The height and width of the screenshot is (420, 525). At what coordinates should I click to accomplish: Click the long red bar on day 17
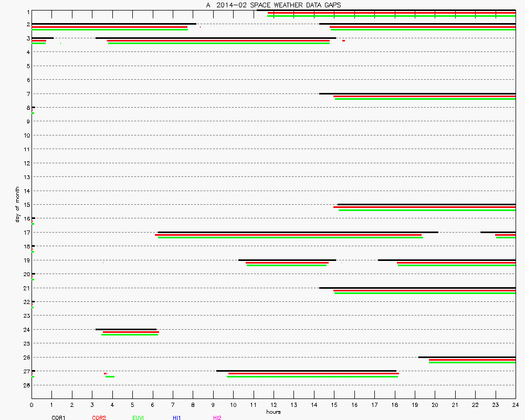point(288,235)
